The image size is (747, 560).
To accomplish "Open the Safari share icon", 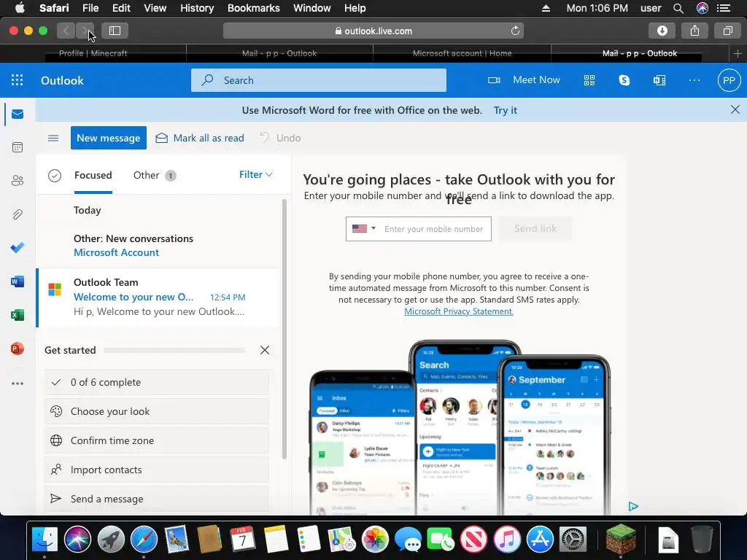I will pyautogui.click(x=695, y=31).
